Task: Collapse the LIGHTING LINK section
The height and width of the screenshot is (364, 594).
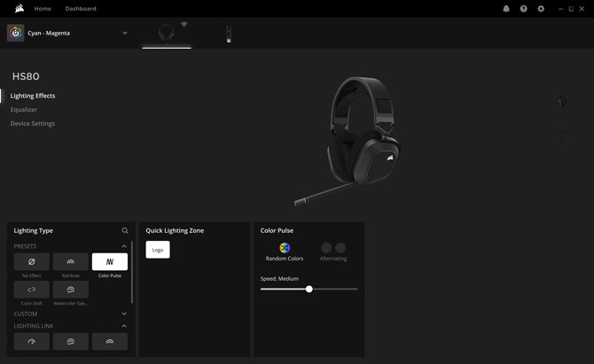Action: pyautogui.click(x=124, y=326)
